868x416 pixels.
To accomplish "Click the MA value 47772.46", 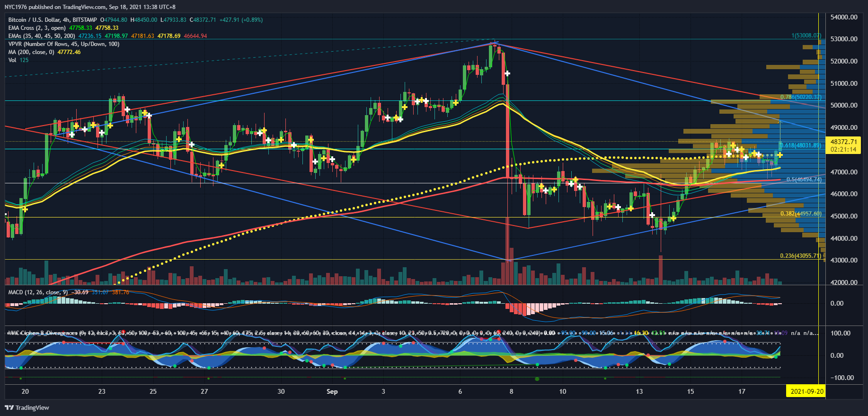I will pos(69,52).
